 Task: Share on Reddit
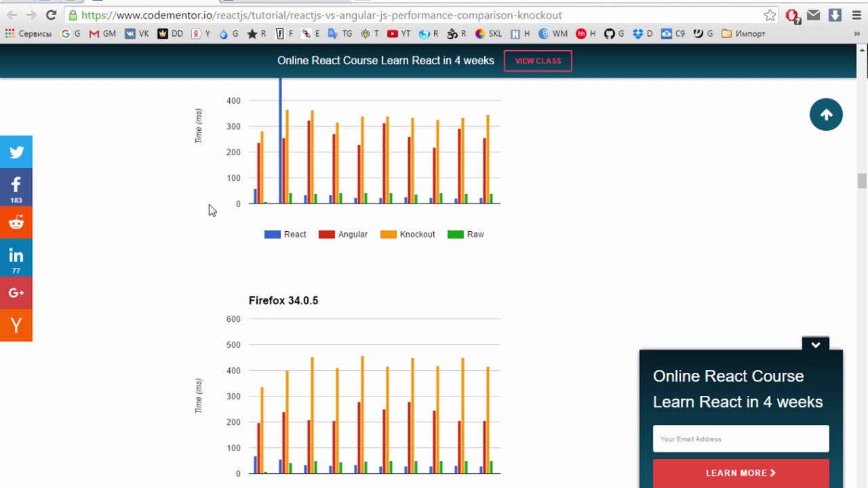(16, 222)
